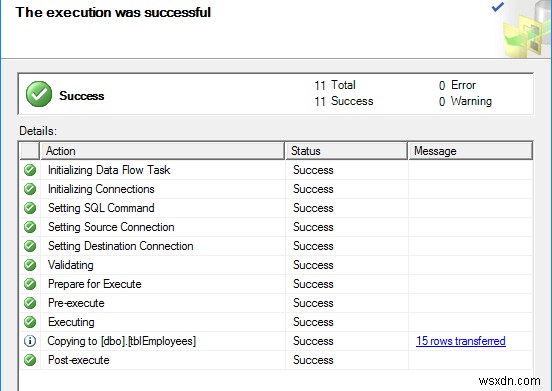
Task: Click the green check icon beside Post-execute
Action: pos(30,360)
